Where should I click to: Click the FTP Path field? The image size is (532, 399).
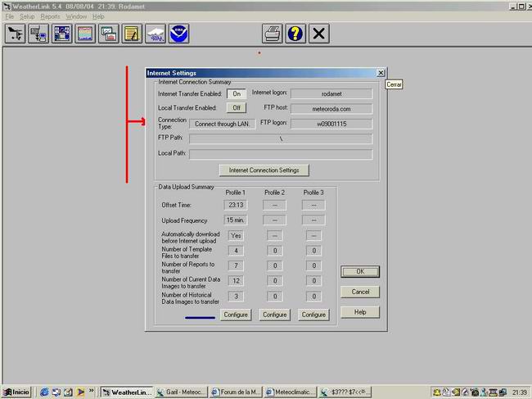[281, 139]
